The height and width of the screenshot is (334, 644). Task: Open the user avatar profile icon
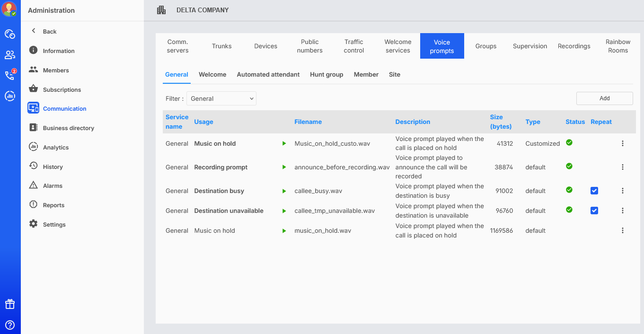pos(9,9)
